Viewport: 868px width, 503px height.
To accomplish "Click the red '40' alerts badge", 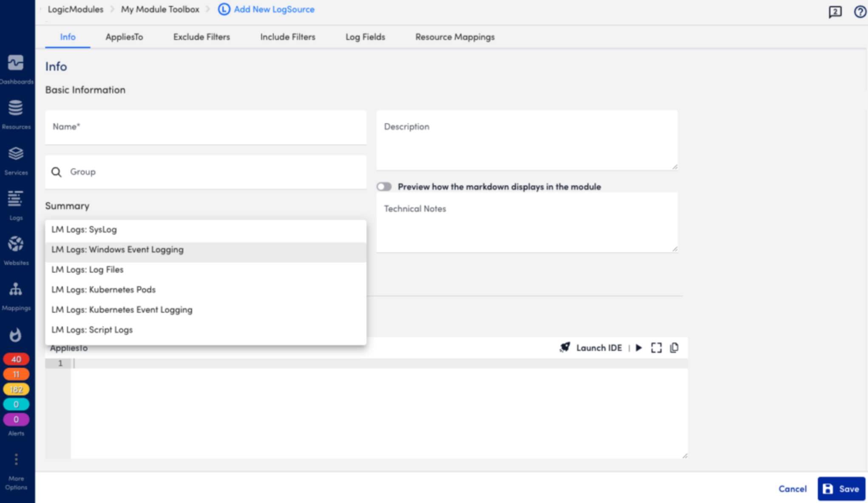I will click(16, 359).
